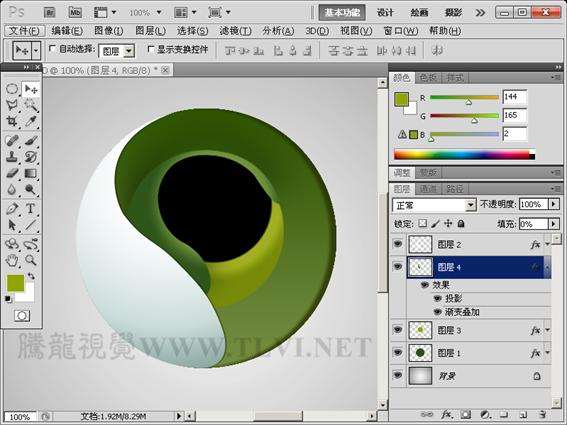Open the 滤镜(T) menu

coord(235,31)
